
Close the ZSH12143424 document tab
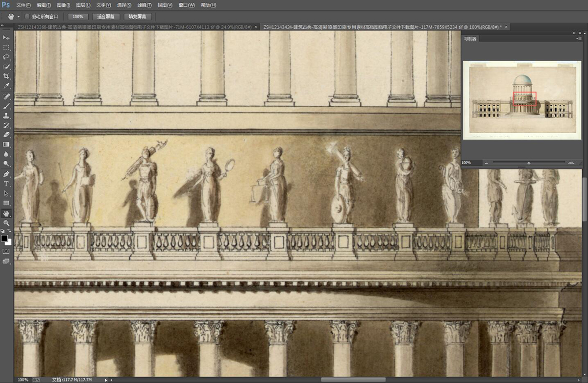coord(506,27)
